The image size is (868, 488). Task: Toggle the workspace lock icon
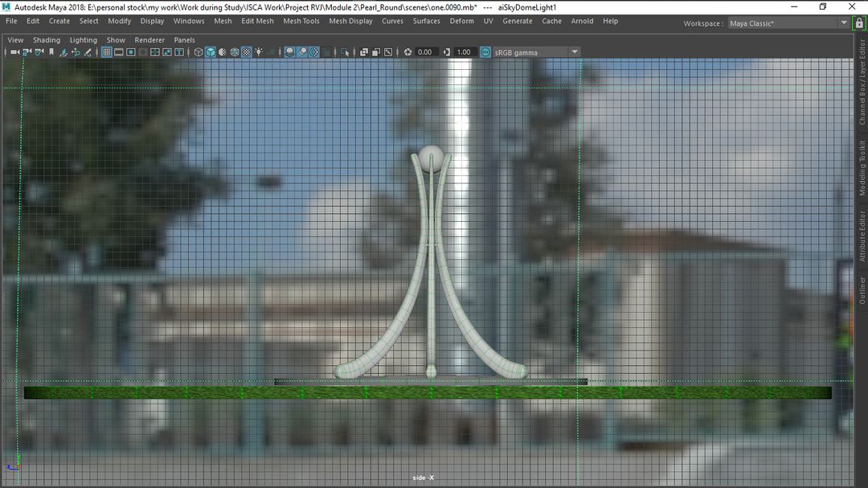coord(859,23)
